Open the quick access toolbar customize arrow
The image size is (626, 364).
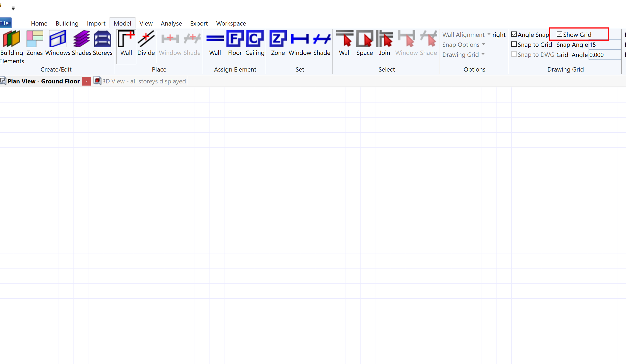click(x=13, y=8)
